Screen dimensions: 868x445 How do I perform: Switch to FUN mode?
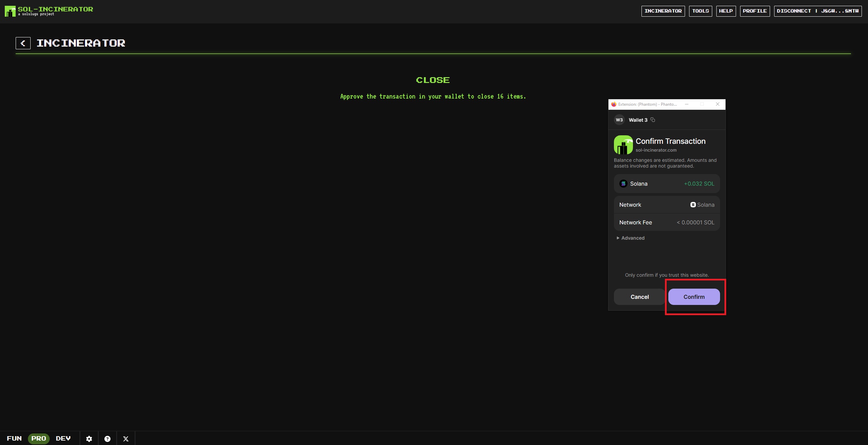[x=14, y=439]
